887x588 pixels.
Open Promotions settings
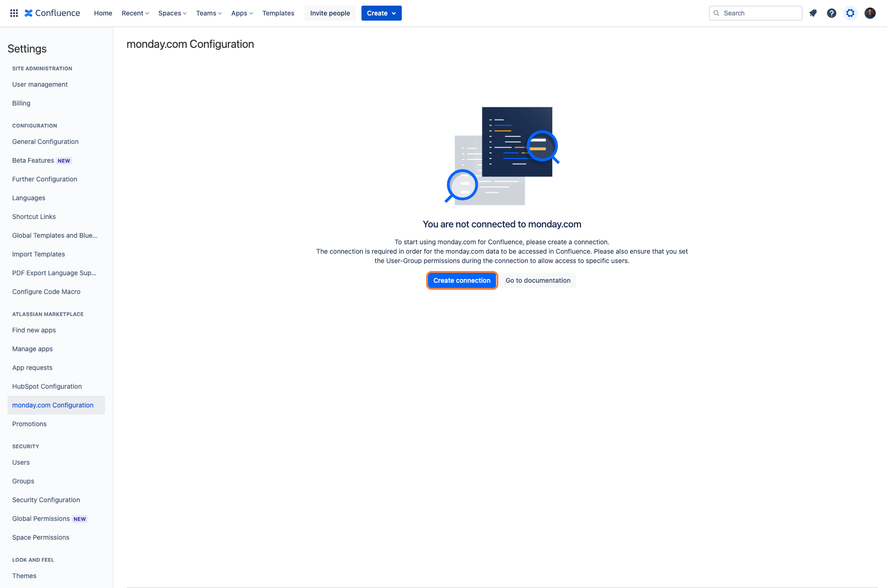(56, 424)
